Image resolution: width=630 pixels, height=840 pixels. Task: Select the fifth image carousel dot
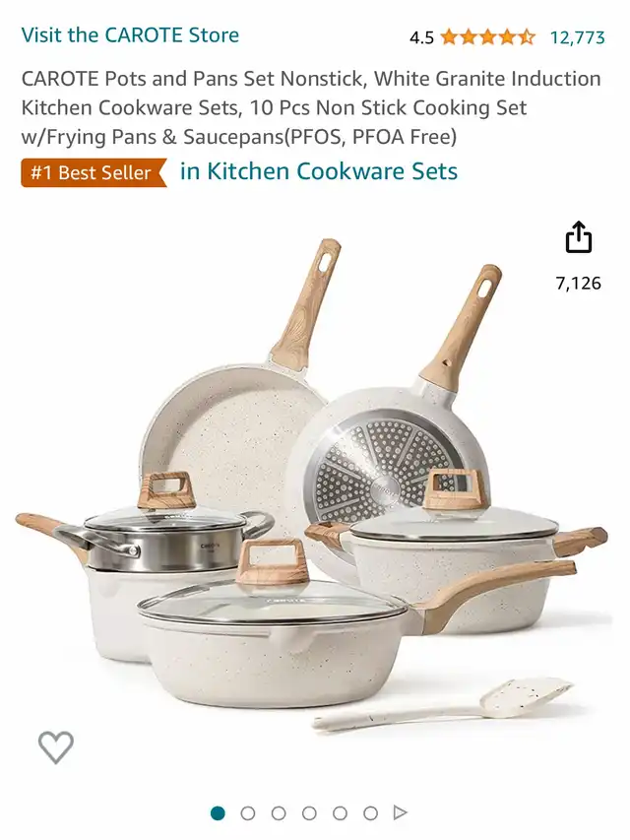340,813
